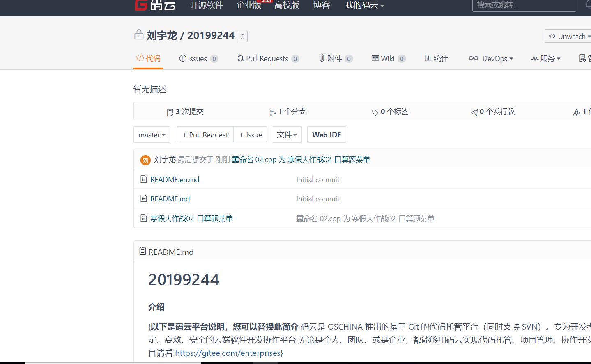Open the master branch dropdown
This screenshot has width=591, height=364.
pos(152,135)
